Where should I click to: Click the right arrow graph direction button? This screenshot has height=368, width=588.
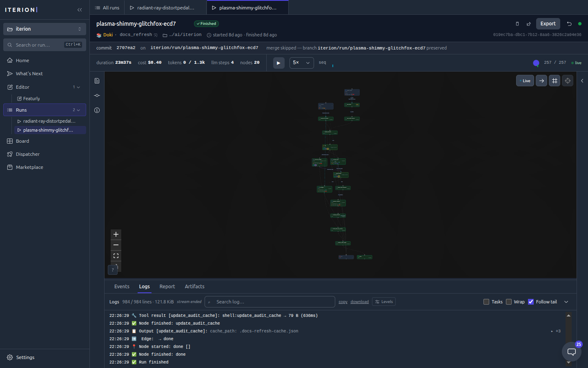coord(541,81)
